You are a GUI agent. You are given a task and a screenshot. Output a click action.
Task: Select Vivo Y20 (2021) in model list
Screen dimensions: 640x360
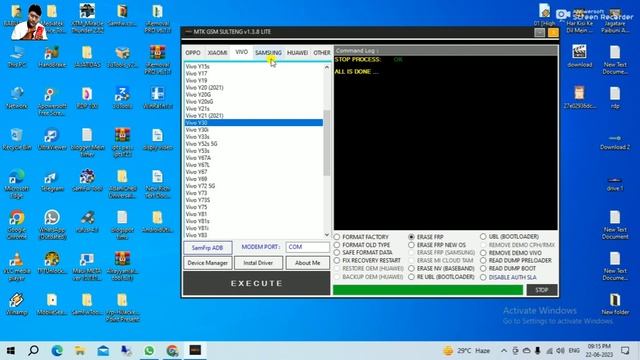[x=253, y=88]
